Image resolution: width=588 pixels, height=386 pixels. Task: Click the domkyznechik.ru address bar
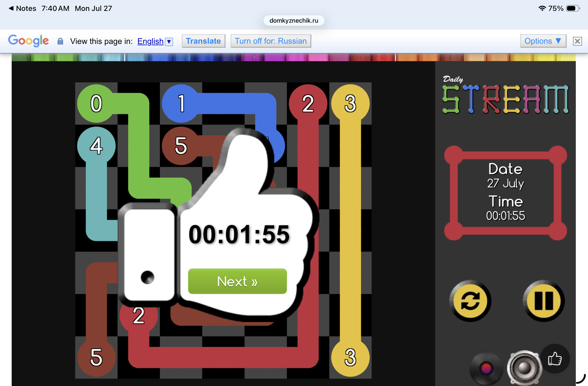pyautogui.click(x=294, y=20)
